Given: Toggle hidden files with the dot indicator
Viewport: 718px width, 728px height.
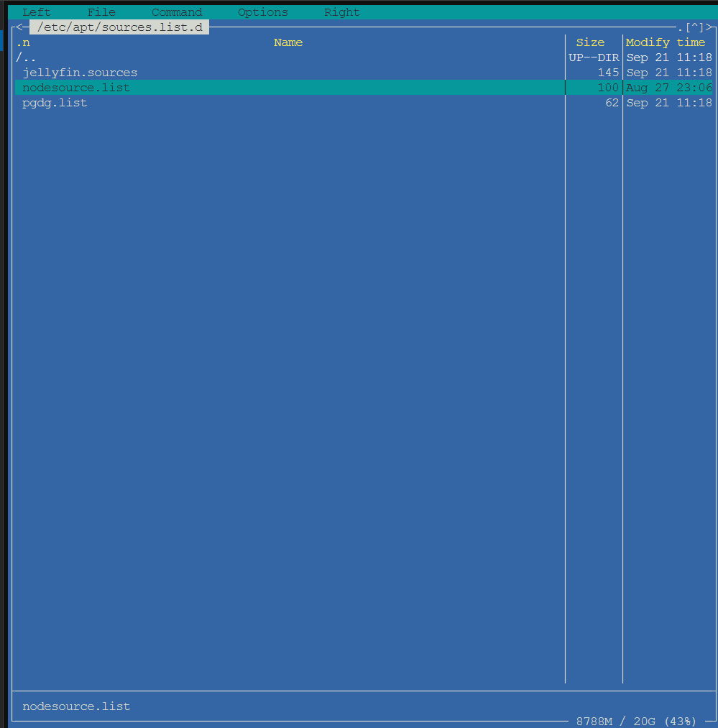Looking at the screenshot, I should click(680, 27).
